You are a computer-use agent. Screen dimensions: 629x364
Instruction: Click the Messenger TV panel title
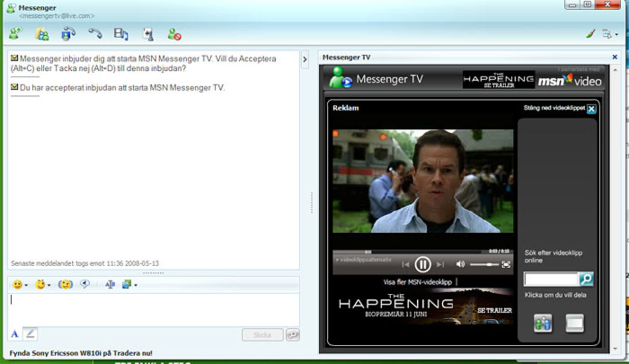(346, 57)
